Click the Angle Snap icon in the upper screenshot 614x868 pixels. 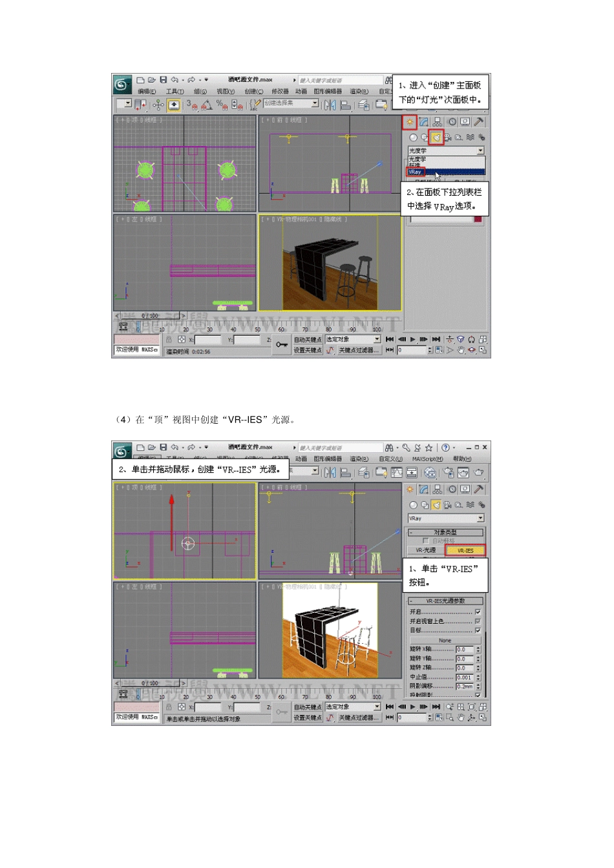pos(207,105)
